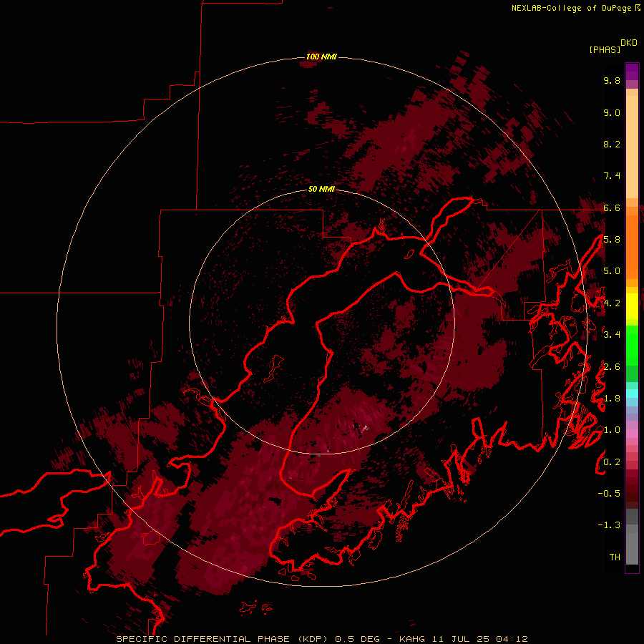Click the TH threshold label on the scale
The image size is (644, 644).
pyautogui.click(x=615, y=557)
